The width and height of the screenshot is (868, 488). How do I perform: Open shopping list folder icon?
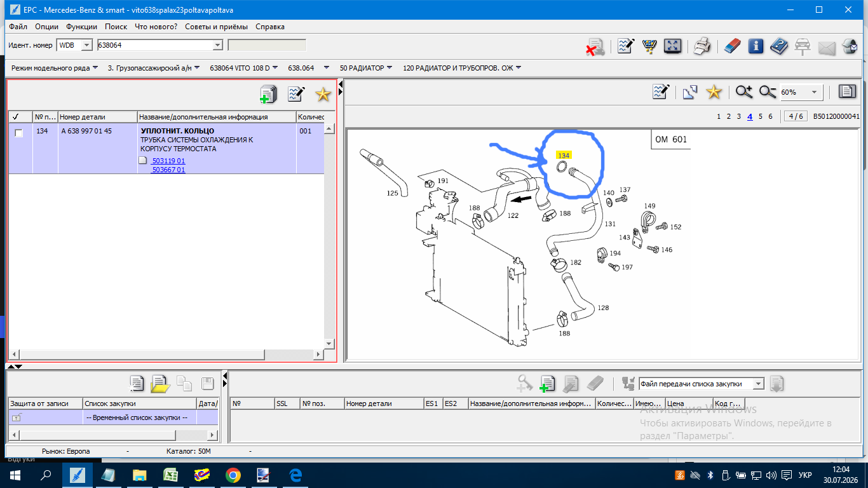pyautogui.click(x=160, y=383)
